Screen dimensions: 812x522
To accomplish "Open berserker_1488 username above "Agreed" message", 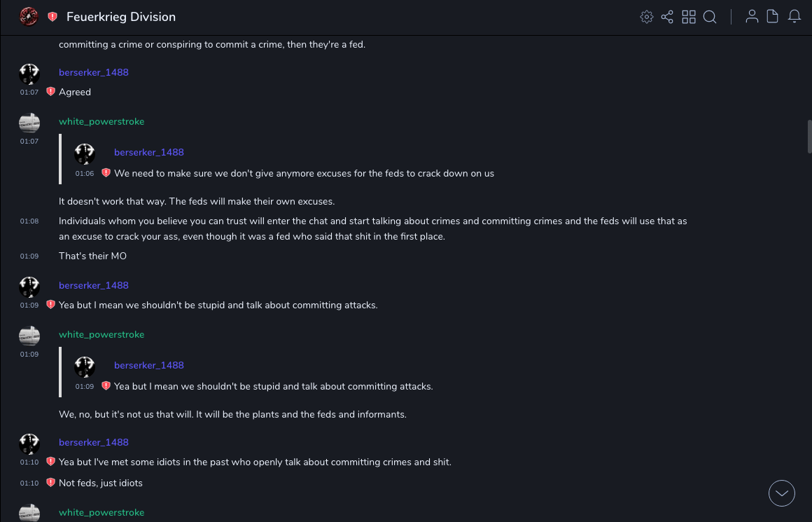I will click(x=94, y=72).
